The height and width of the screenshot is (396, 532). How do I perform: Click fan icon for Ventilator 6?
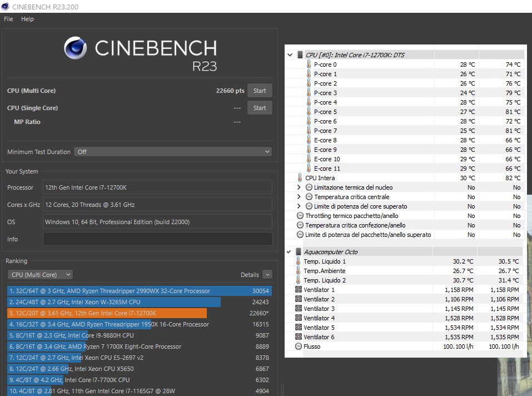tap(298, 337)
